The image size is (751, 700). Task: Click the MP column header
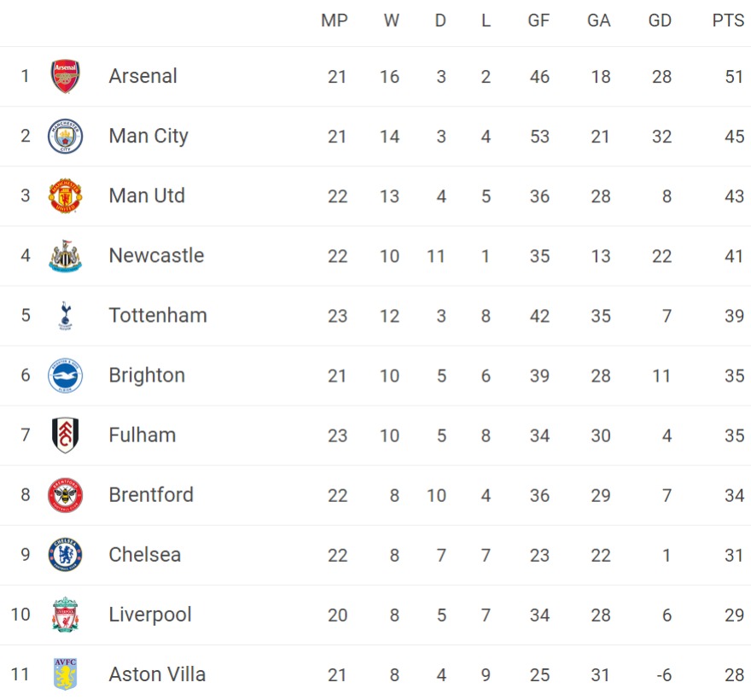[335, 21]
